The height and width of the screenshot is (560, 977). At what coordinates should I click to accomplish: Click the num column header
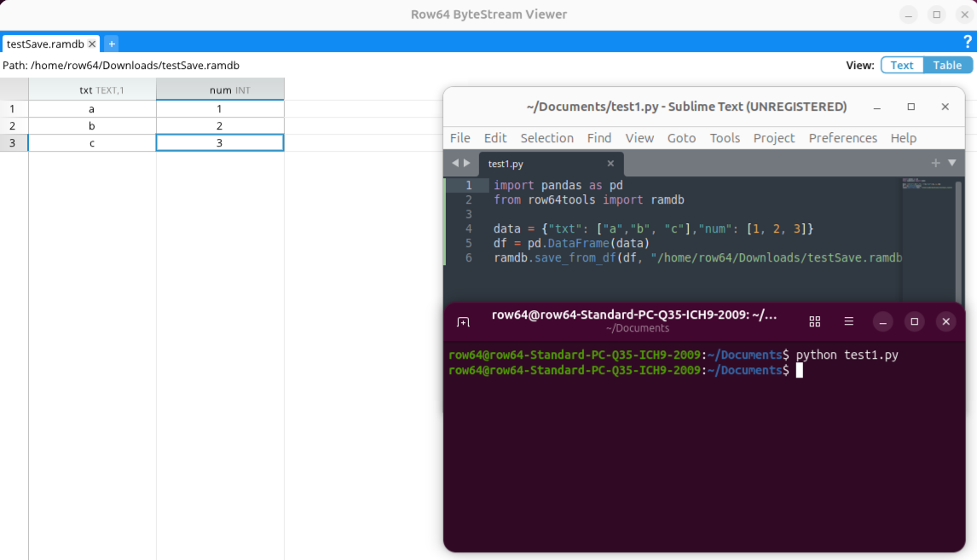(x=220, y=89)
